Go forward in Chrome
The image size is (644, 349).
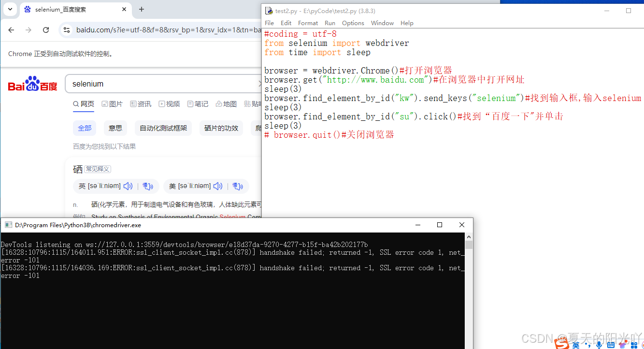(29, 30)
